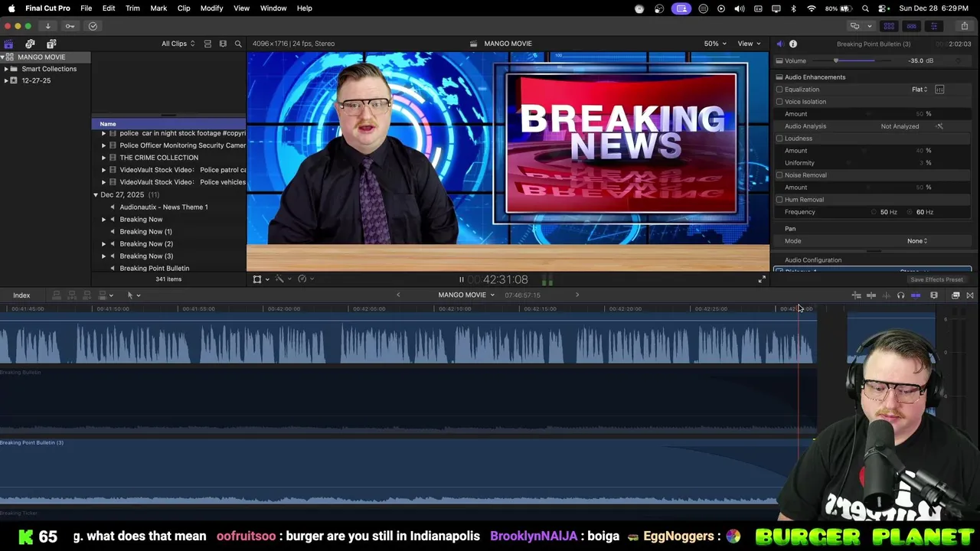Run audio analysis wand icon
The width and height of the screenshot is (980, 551).
(939, 126)
